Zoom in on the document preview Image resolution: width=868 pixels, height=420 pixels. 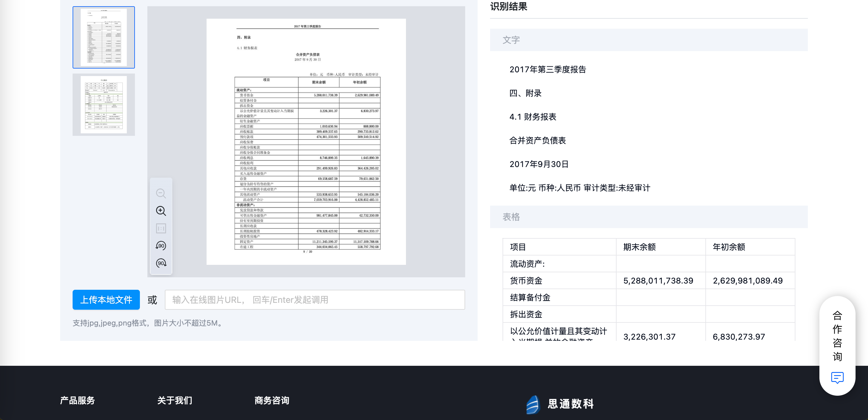[161, 211]
